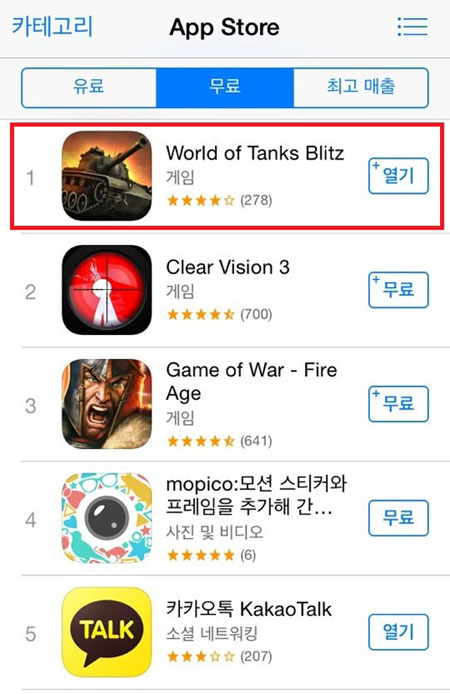Click 무료 button for Clear Vision 3
The height and width of the screenshot is (694, 450).
pos(398,290)
